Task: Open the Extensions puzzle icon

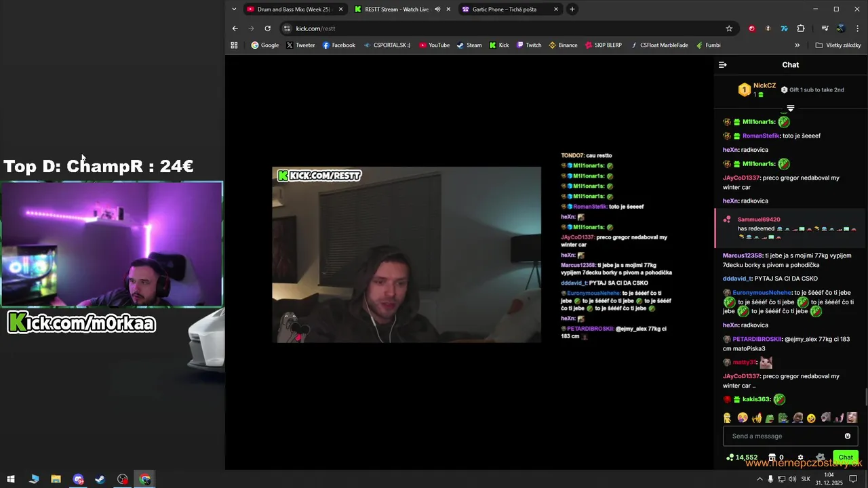Action: coord(801,28)
